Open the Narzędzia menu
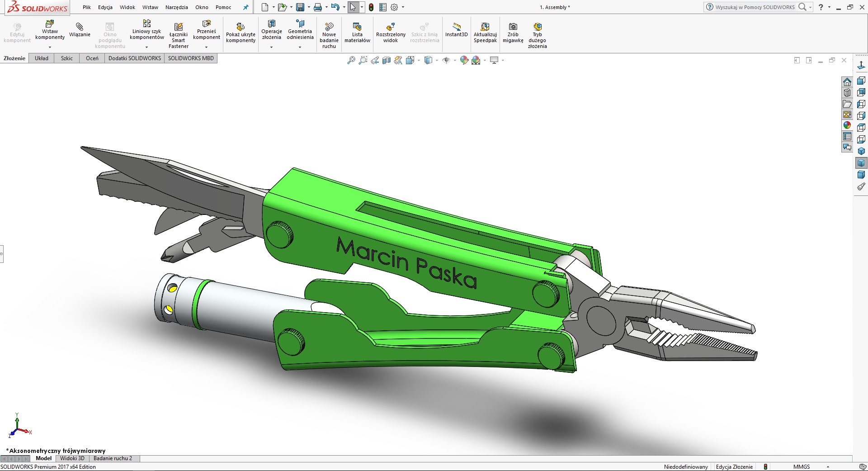Screen dimensions: 868x471 177,7
